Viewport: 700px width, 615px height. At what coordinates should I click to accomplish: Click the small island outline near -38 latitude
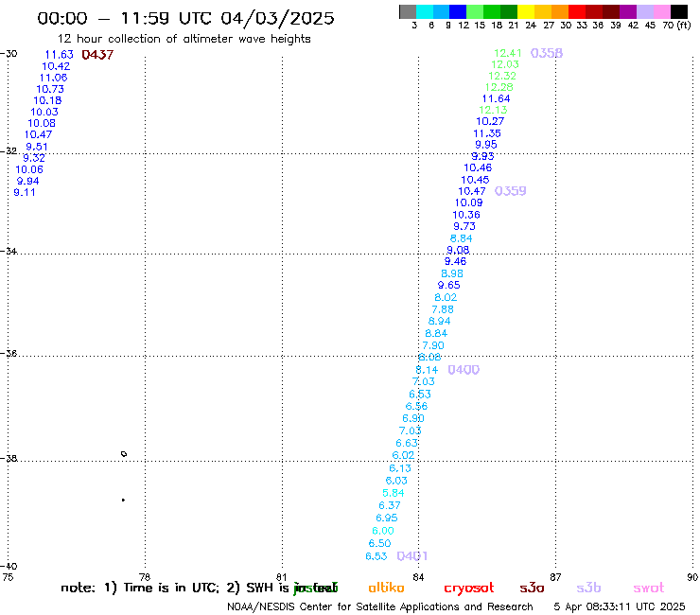(x=124, y=454)
